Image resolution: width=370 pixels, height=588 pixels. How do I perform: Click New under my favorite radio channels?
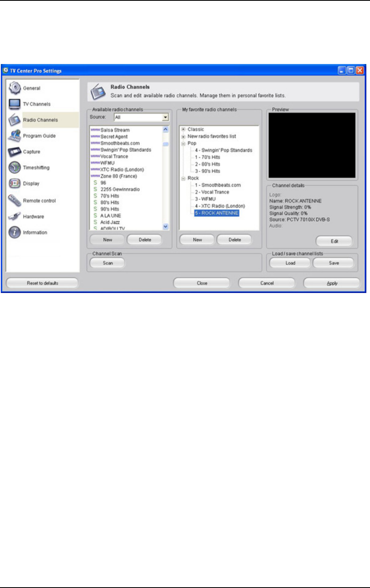coord(197,239)
